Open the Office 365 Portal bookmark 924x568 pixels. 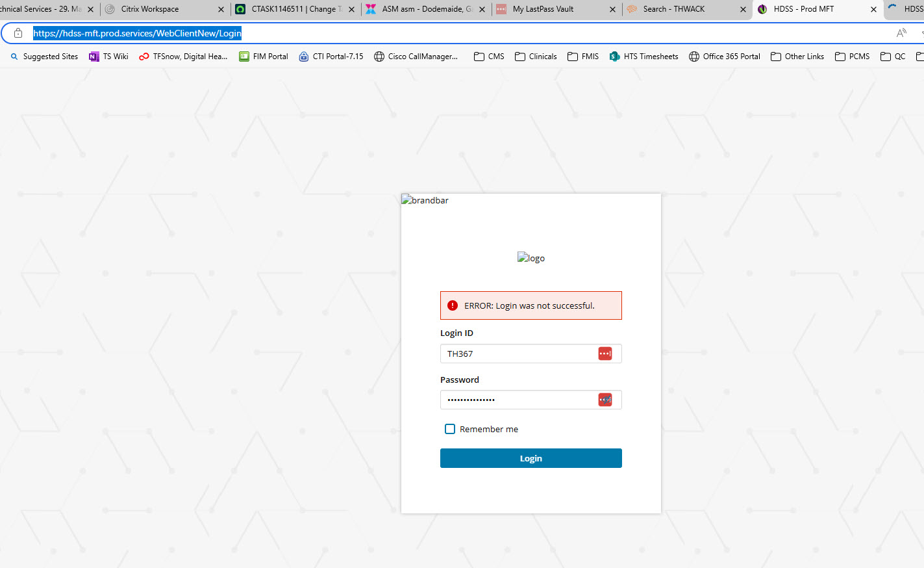pyautogui.click(x=725, y=57)
